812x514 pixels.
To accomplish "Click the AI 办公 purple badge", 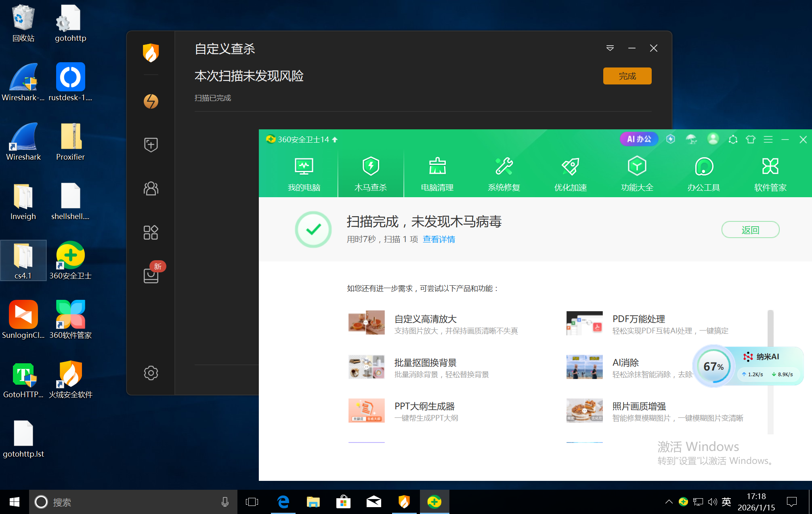I will (x=639, y=139).
